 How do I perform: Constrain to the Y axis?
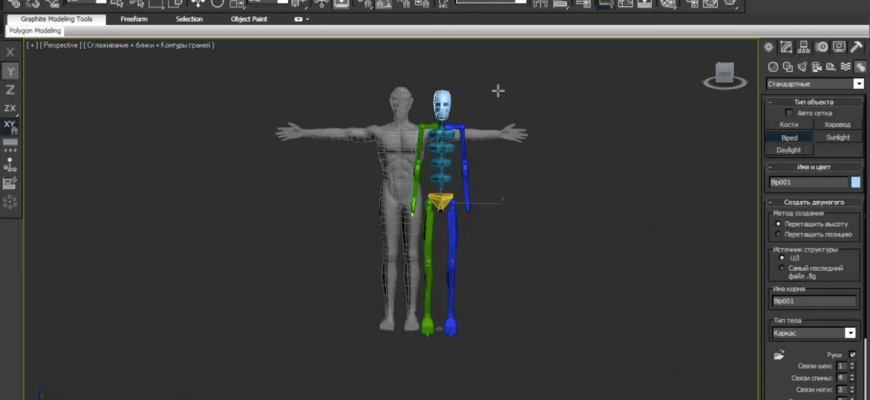coord(10,72)
